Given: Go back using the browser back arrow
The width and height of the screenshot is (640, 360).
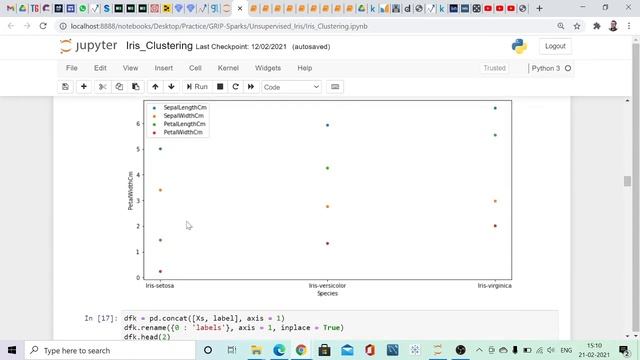Looking at the screenshot, I should point(11,26).
